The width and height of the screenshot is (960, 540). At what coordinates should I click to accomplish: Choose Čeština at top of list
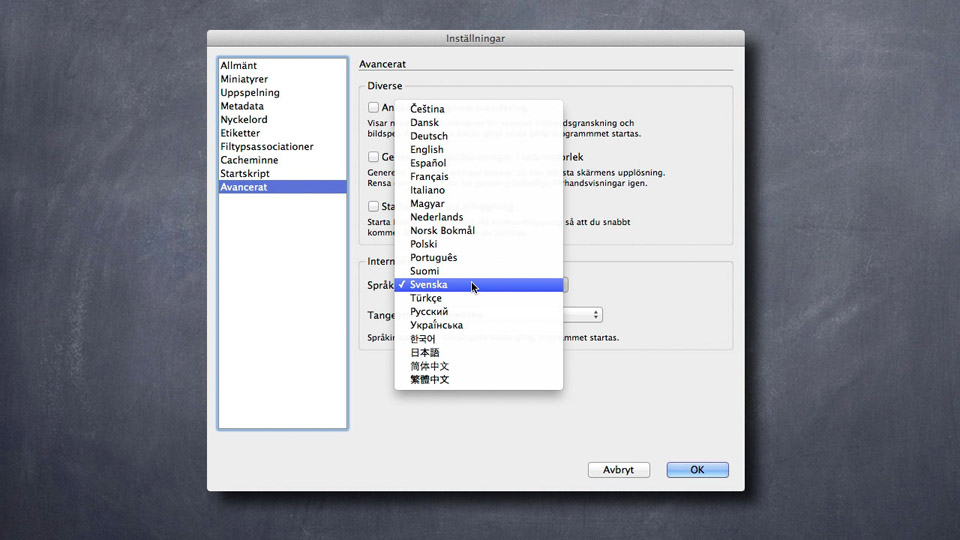click(x=428, y=109)
